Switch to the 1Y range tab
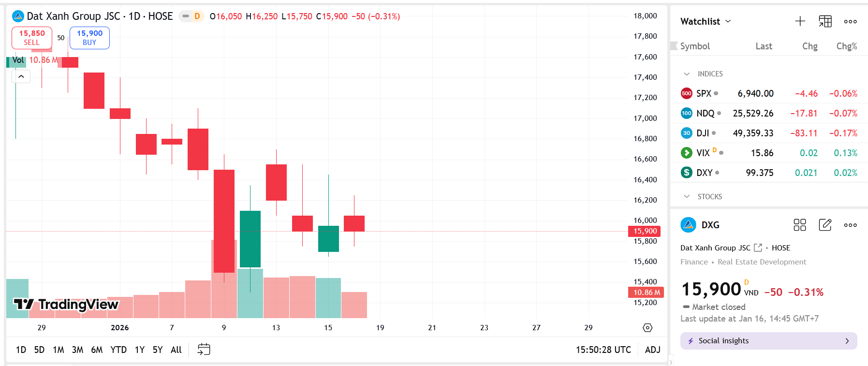This screenshot has width=868, height=366. click(139, 349)
